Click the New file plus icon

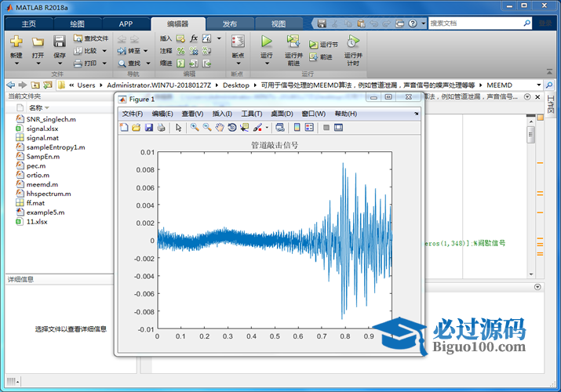(x=16, y=41)
